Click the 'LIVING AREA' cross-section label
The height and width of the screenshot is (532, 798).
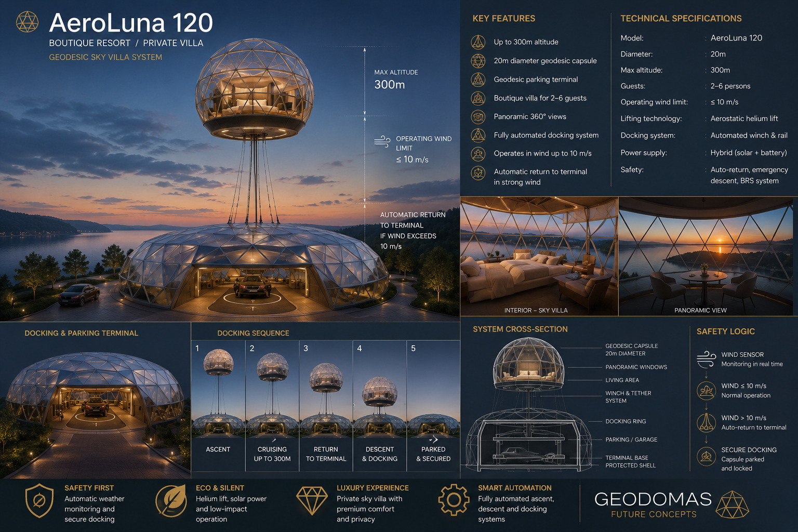[622, 380]
